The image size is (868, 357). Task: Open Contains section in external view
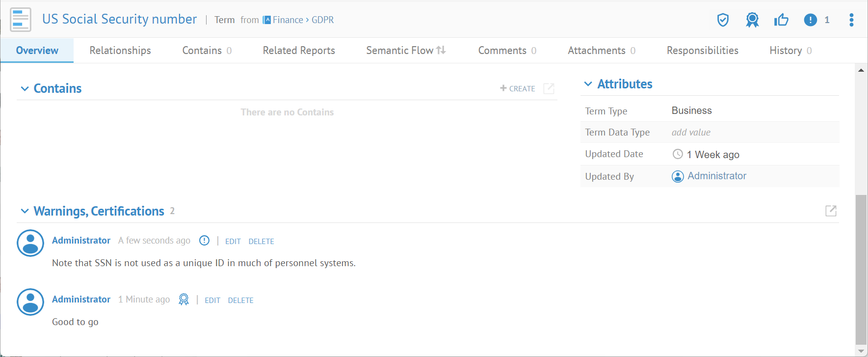point(549,88)
